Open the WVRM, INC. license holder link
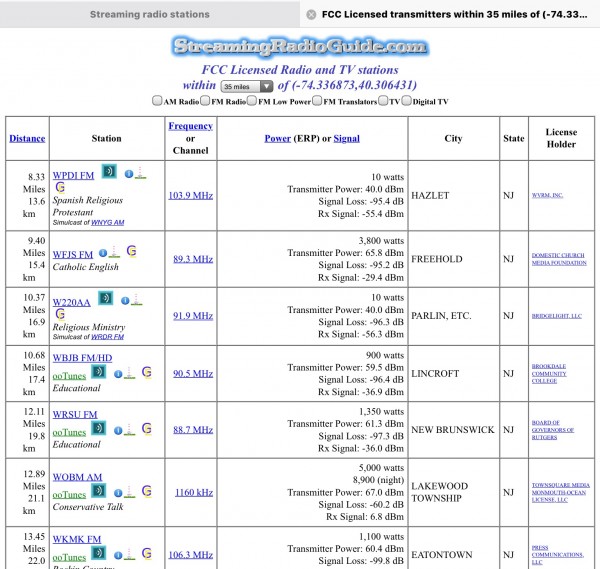 pyautogui.click(x=547, y=195)
